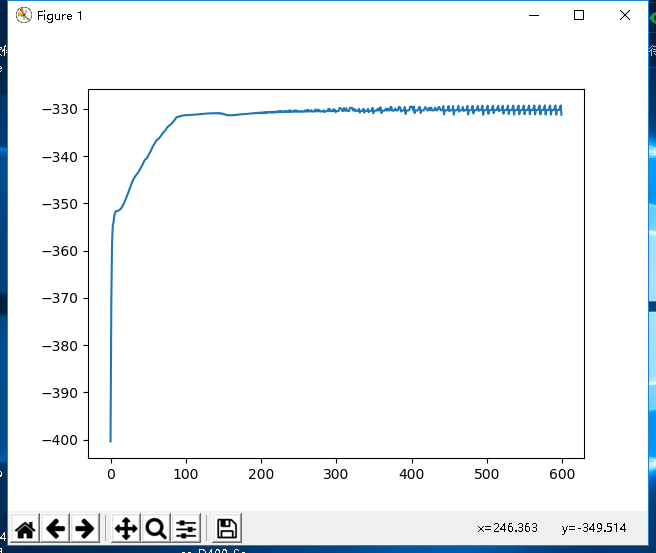The width and height of the screenshot is (656, 553).
Task: Click the -380 y-axis tick label
Action: pyautogui.click(x=60, y=346)
